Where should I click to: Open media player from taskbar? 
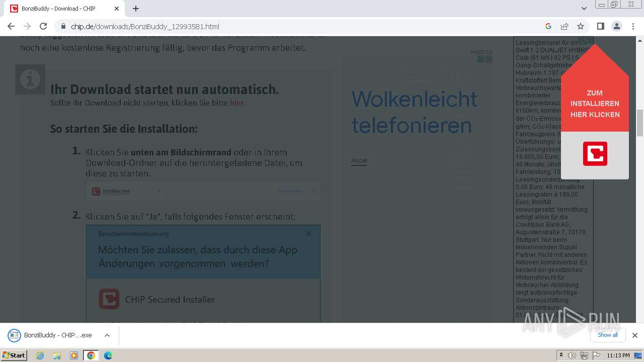74,355
